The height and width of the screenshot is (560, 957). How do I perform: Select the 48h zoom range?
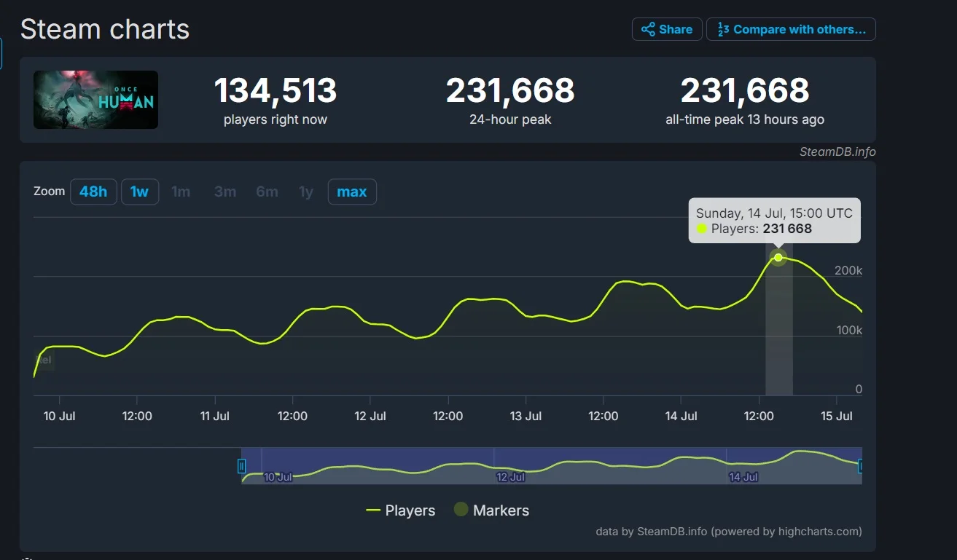[x=93, y=192]
